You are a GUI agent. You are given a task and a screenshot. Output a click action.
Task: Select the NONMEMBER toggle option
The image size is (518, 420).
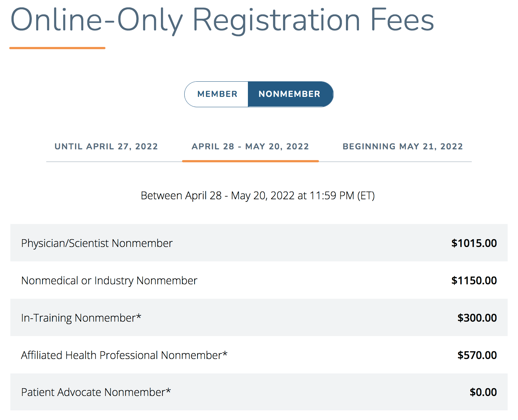tap(290, 94)
